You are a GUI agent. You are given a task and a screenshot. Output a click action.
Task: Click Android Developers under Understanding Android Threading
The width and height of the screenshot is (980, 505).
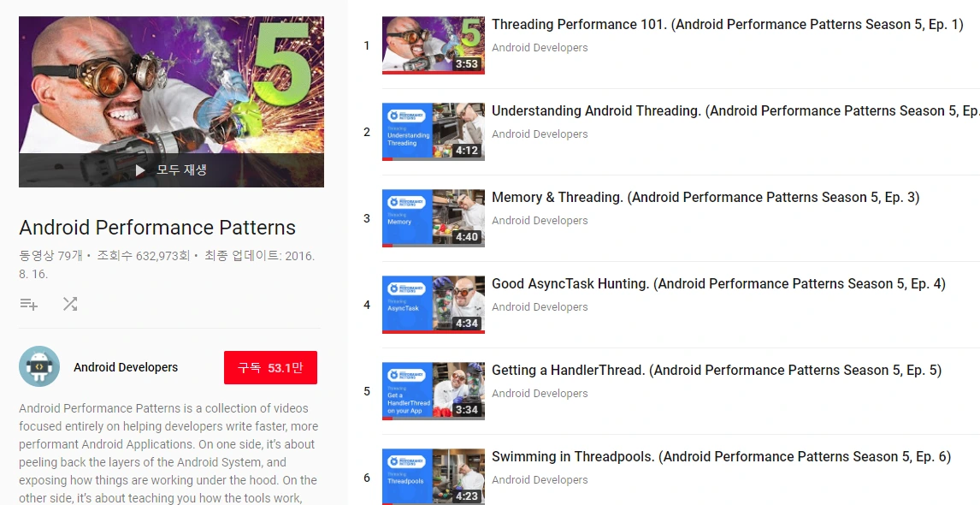pos(540,134)
